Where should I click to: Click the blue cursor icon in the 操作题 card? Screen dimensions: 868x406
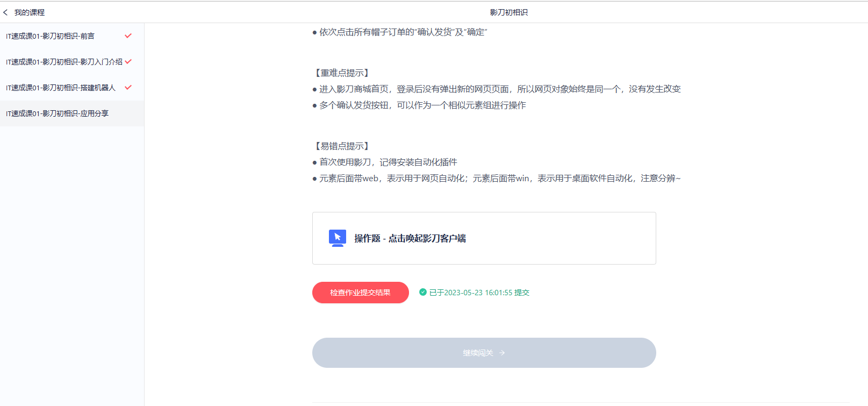[x=338, y=238]
